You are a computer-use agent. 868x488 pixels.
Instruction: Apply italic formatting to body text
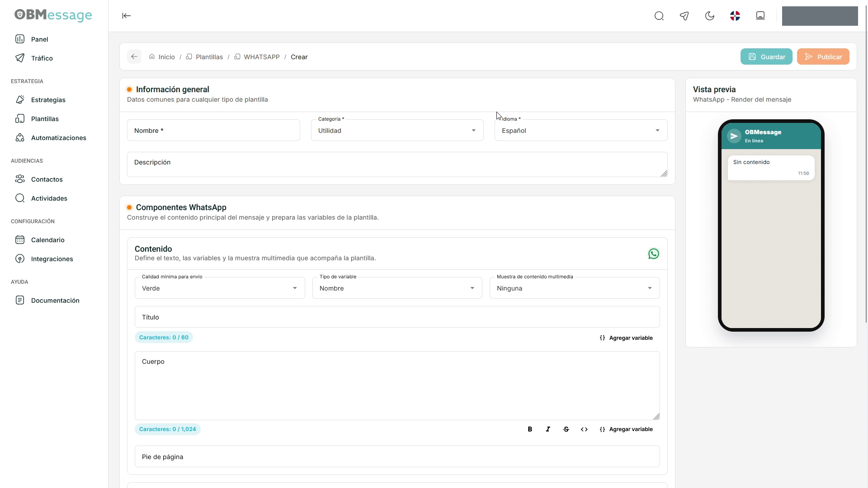coord(548,429)
